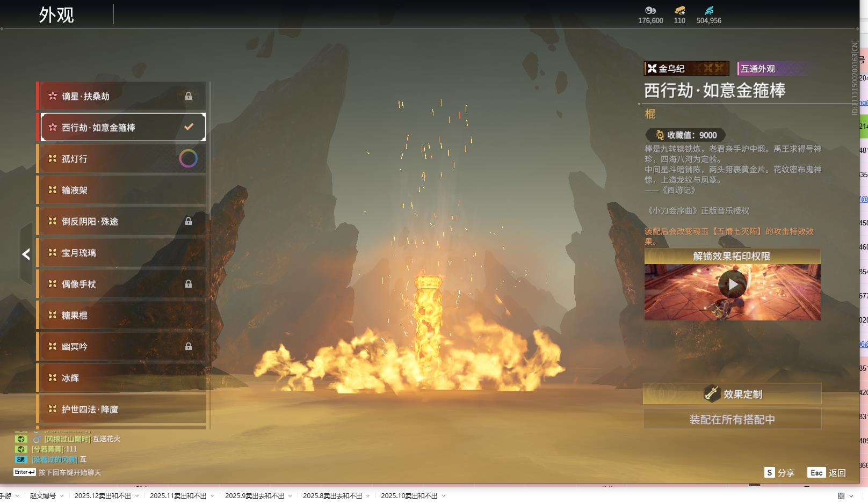The width and height of the screenshot is (868, 504).
Task: Open dropdown for 赵文博号 sheet tab
Action: coord(62,496)
